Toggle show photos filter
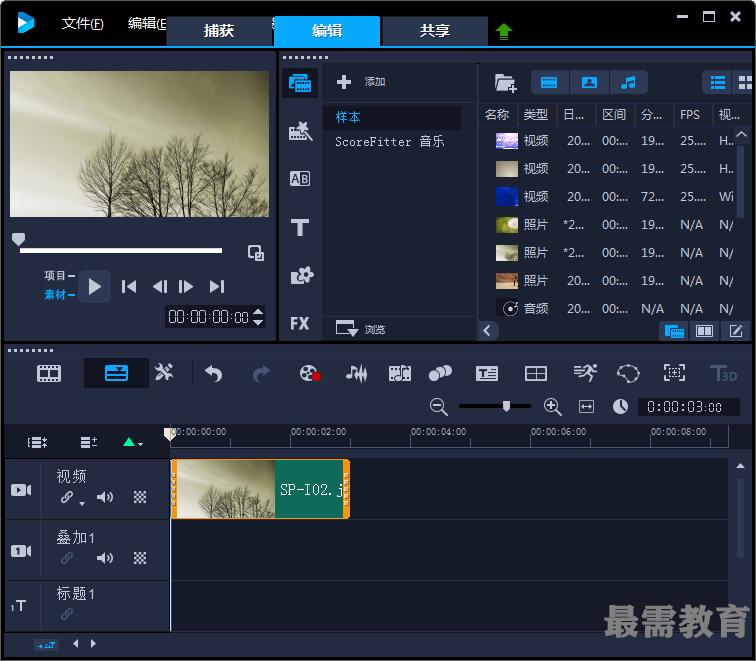The width and height of the screenshot is (756, 661). [x=589, y=82]
